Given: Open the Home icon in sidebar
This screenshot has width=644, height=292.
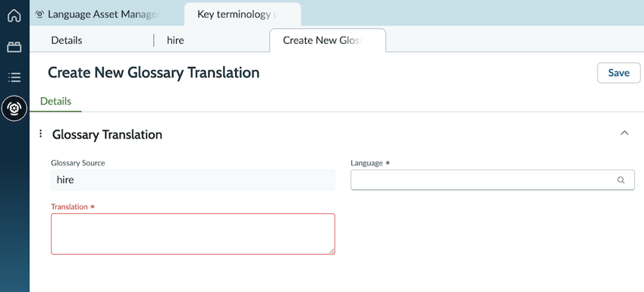Looking at the screenshot, I should point(14,16).
